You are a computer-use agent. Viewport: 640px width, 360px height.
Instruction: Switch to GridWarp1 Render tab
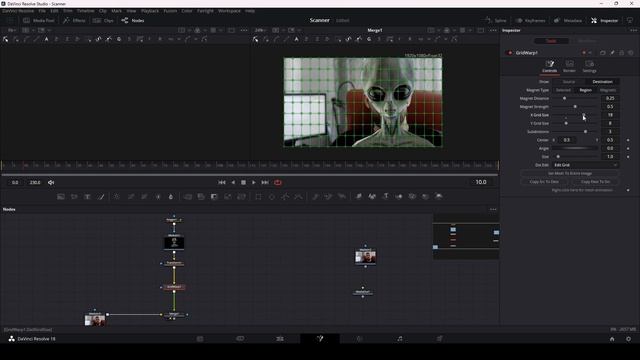569,67
